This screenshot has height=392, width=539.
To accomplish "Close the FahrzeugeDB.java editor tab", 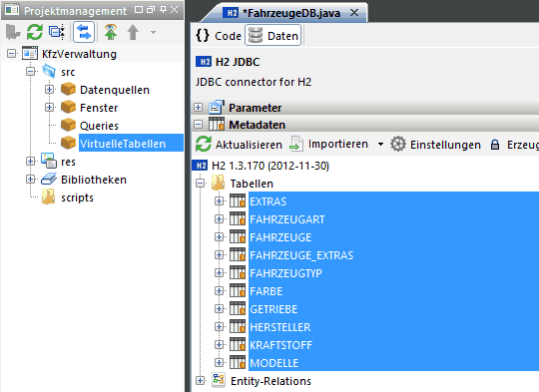I will coord(354,13).
